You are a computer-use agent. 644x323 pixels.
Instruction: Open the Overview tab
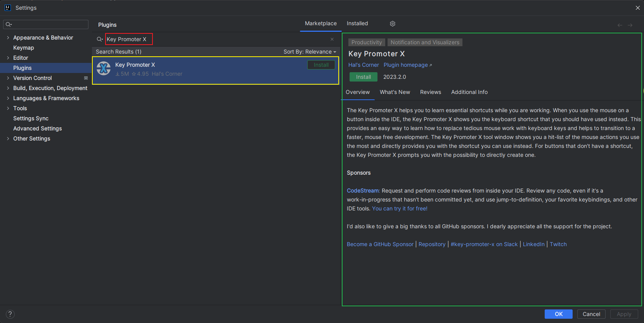coord(358,92)
